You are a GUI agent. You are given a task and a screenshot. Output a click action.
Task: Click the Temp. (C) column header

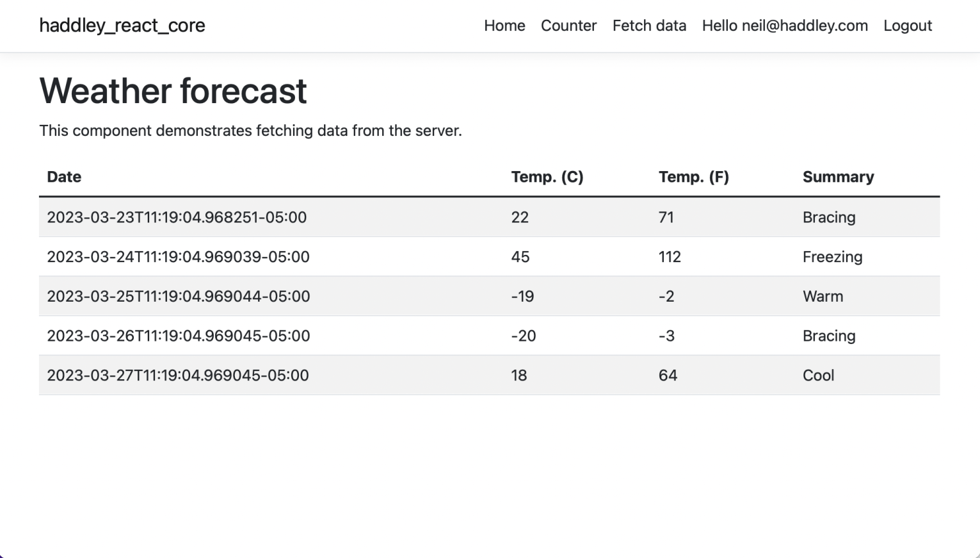(547, 177)
